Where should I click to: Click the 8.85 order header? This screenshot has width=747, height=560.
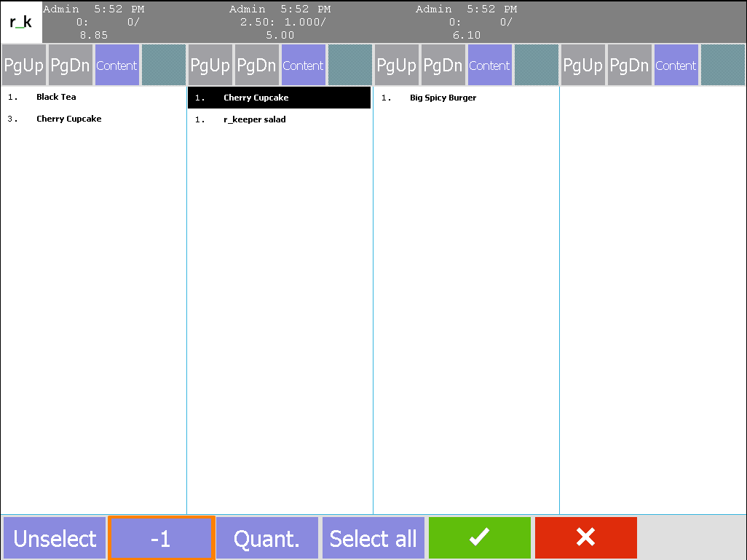(93, 22)
